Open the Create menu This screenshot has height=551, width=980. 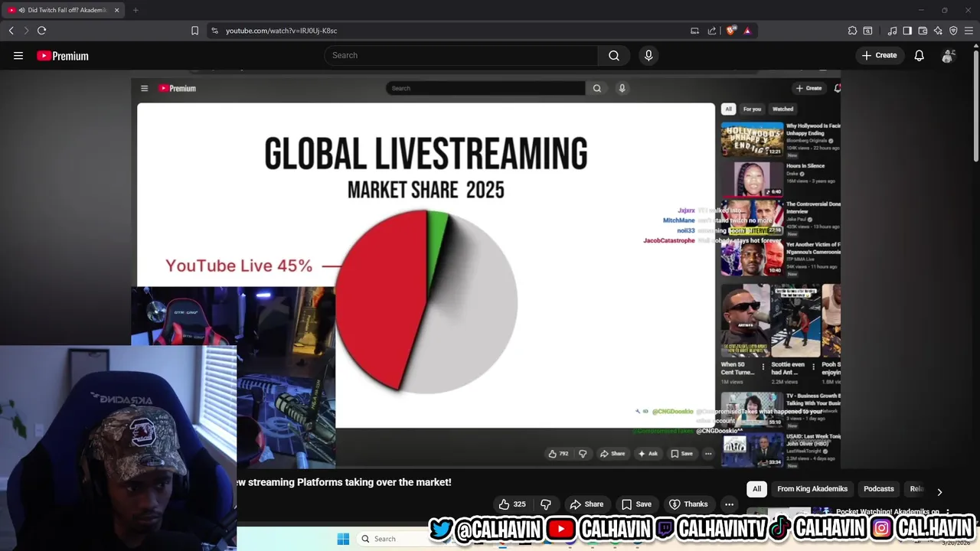click(x=879, y=55)
